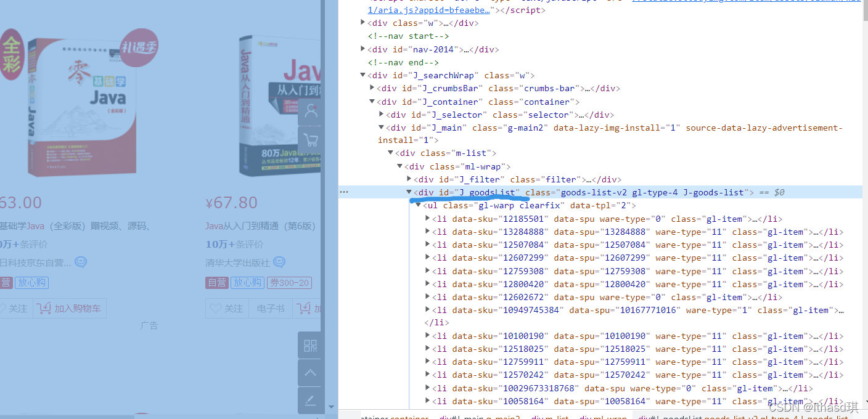Select the <!--nav start--> comment line
The height and width of the screenshot is (419, 868).
(x=408, y=36)
